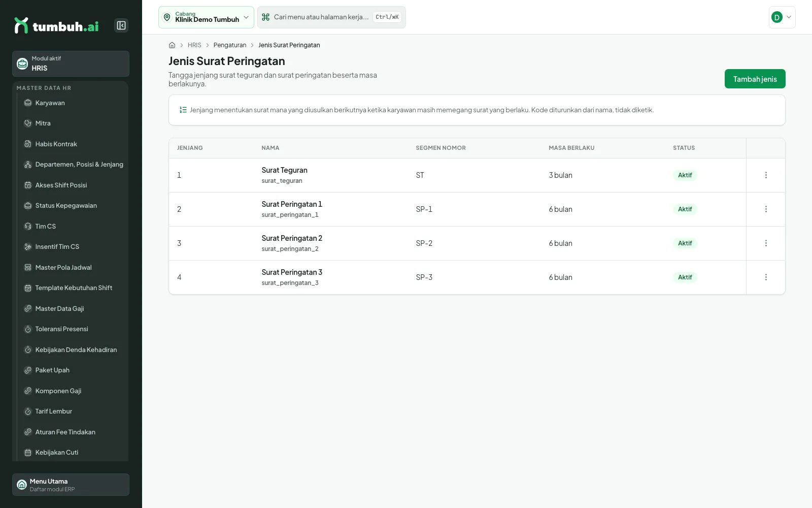Go to Status Kepegawaian menu
812x508 pixels.
click(74, 206)
